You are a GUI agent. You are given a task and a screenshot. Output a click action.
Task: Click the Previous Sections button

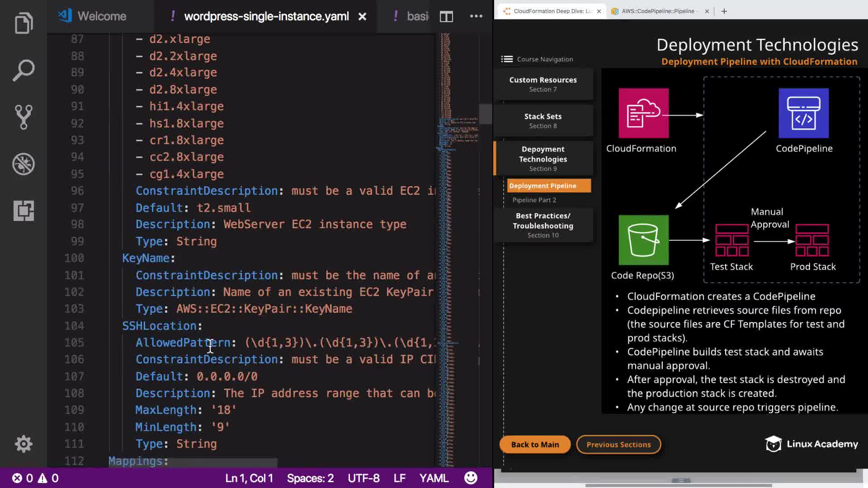click(618, 445)
